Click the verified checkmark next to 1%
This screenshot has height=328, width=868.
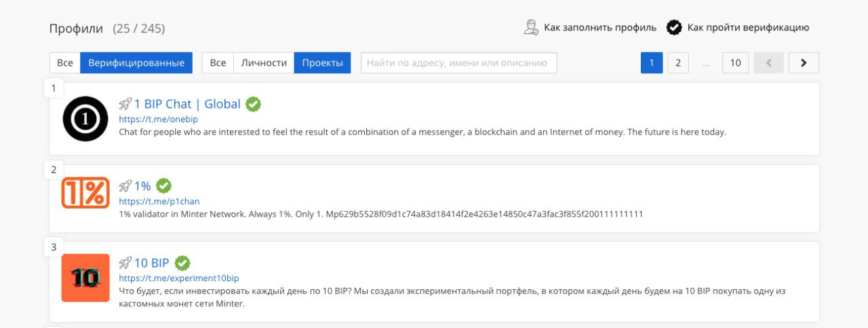coord(163,185)
